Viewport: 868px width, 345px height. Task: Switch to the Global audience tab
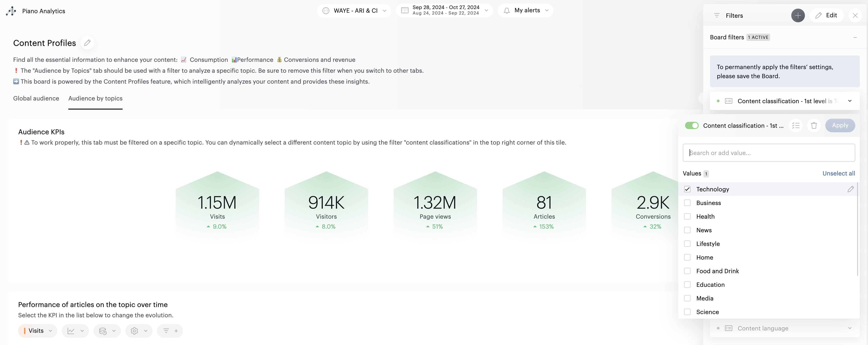tap(36, 98)
